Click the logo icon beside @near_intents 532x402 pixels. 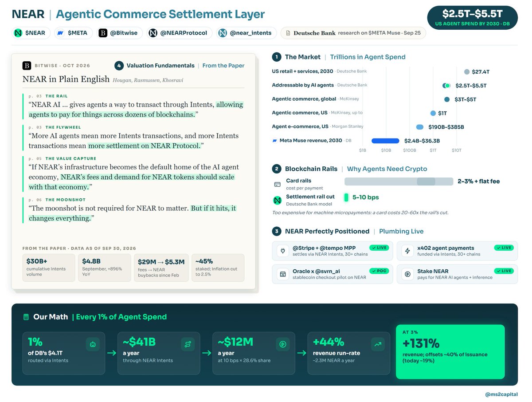tap(223, 33)
